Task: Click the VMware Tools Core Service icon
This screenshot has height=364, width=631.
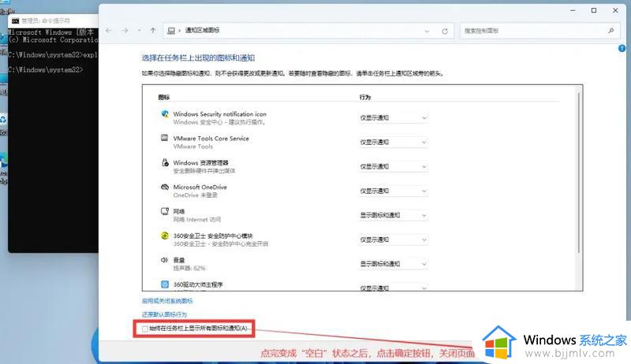Action: pyautogui.click(x=165, y=138)
